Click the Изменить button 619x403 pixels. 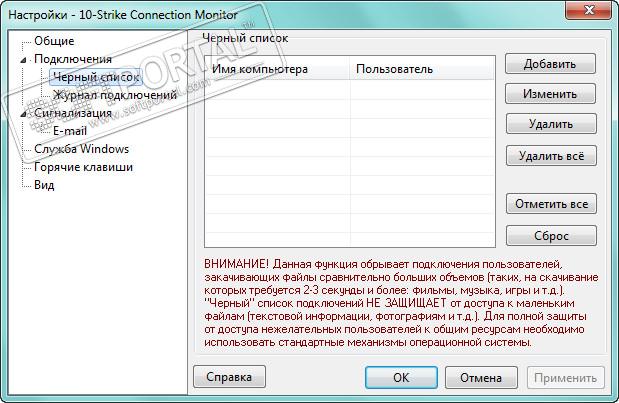[x=550, y=94]
